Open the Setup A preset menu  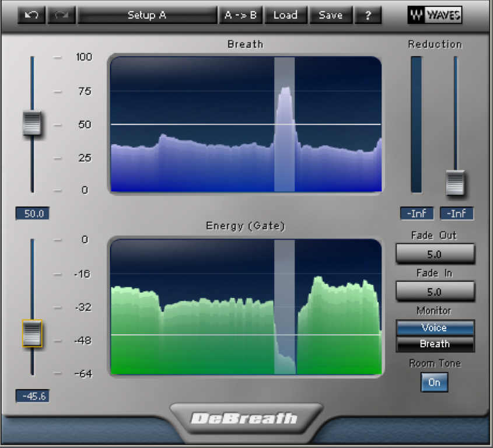point(147,15)
